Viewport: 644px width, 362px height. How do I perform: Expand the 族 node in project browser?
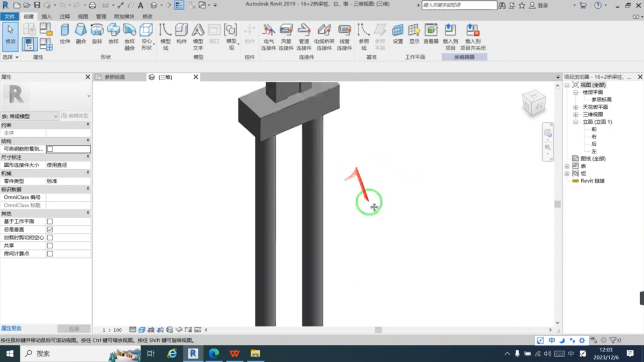point(567,166)
